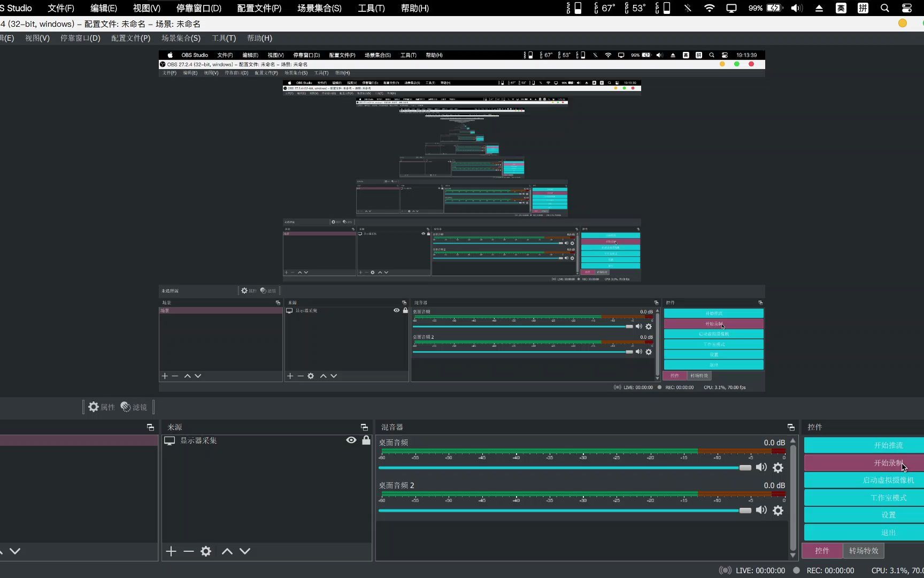924x578 pixels.
Task: Open 桌面音频 settings gear
Action: [x=779, y=467]
